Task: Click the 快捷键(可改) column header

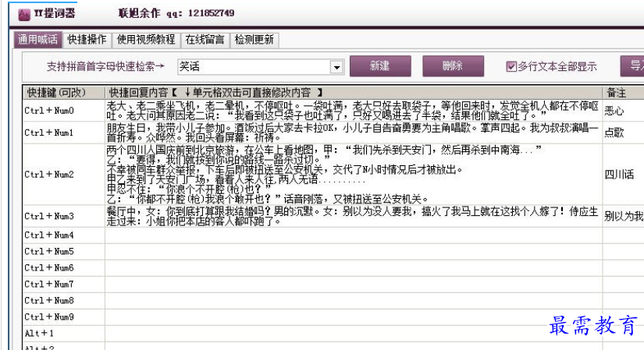Action: point(64,93)
